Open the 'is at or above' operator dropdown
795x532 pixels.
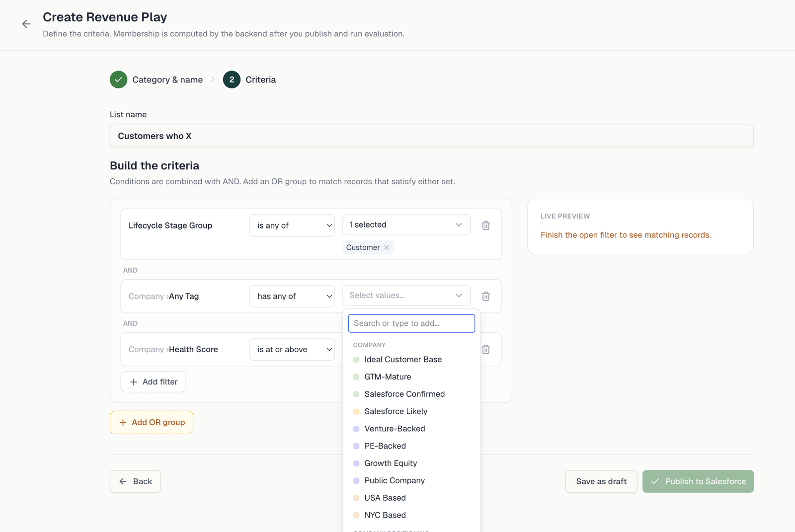292,349
